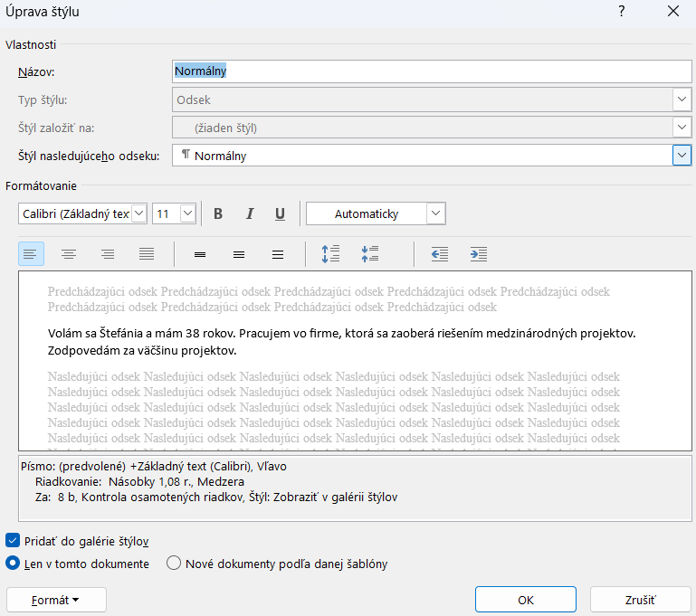Click the sample text preview box

[x=355, y=361]
